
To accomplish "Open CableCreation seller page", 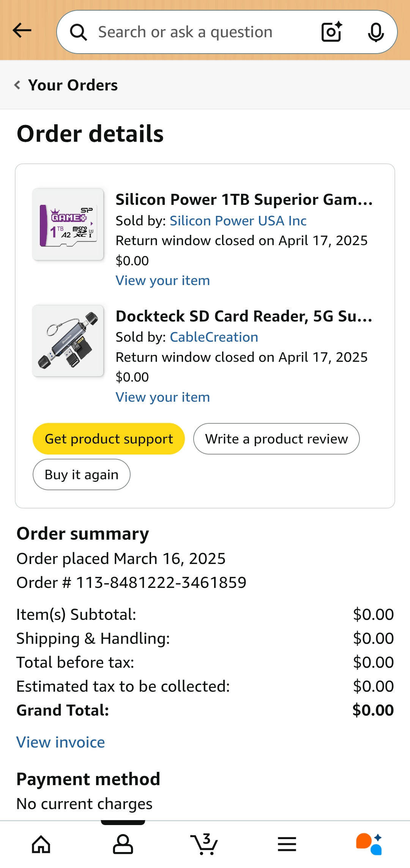I will pos(214,337).
